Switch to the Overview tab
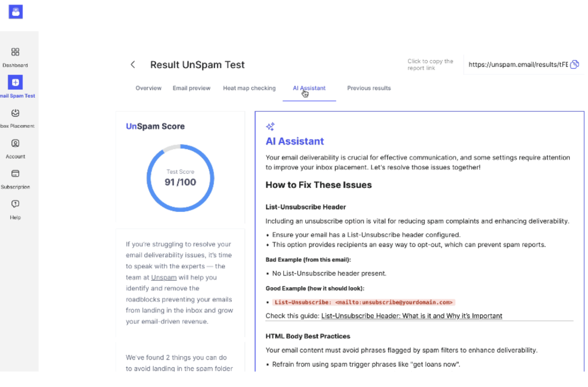The image size is (588, 387). 148,88
